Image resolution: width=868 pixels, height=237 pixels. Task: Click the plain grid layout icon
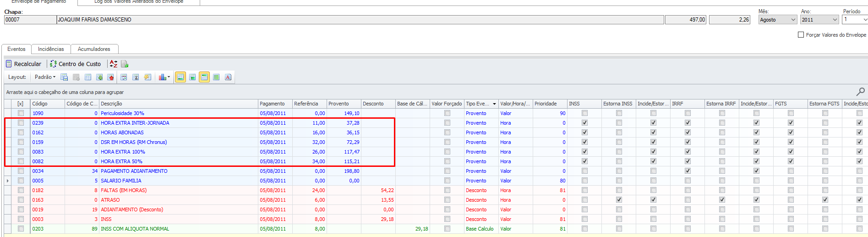coord(88,77)
